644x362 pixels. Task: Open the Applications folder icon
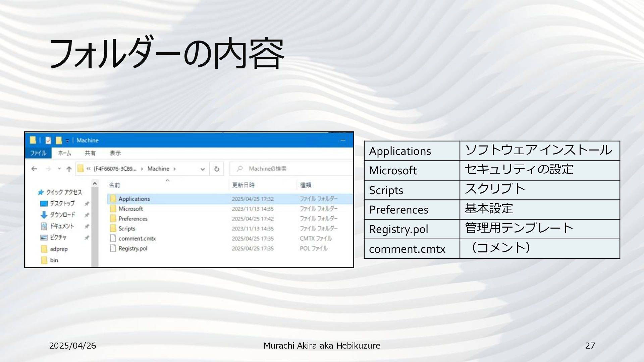click(x=113, y=199)
